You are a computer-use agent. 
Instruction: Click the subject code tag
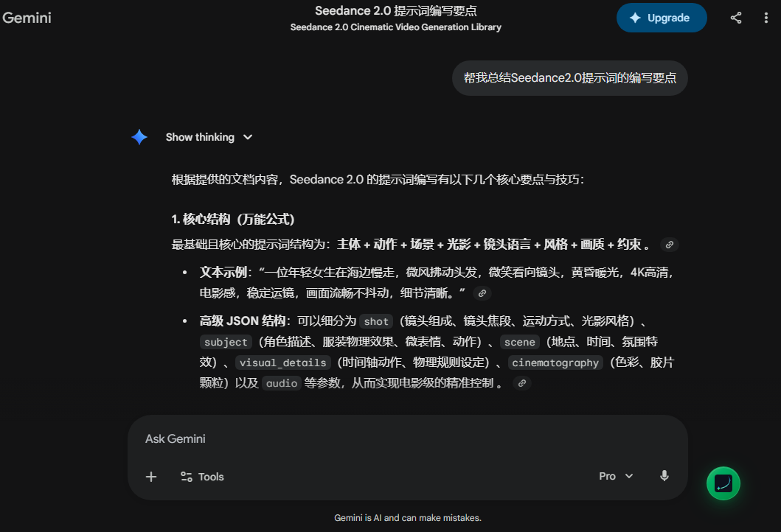point(226,343)
